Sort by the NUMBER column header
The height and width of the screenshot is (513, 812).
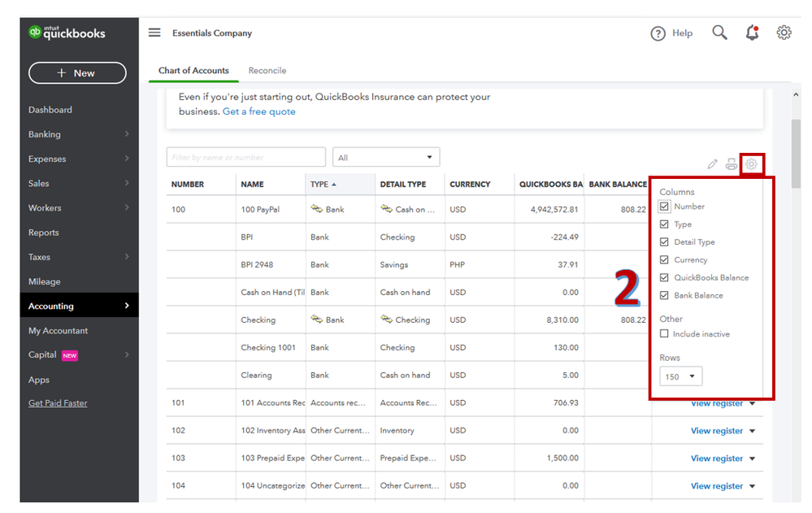pos(188,184)
